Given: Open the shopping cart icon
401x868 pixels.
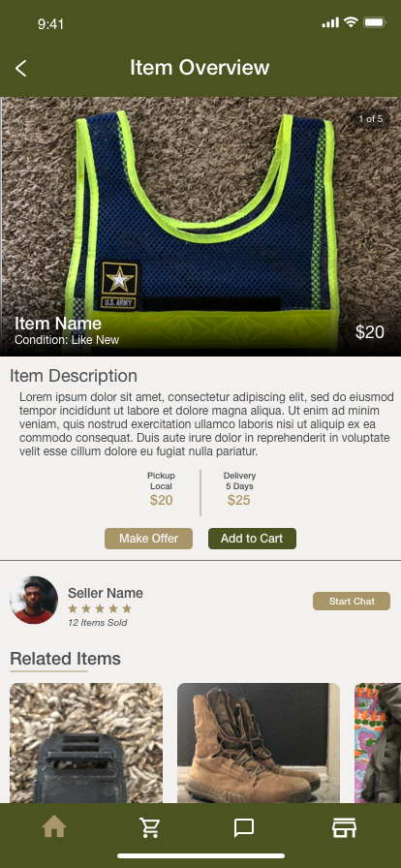Looking at the screenshot, I should point(149,827).
